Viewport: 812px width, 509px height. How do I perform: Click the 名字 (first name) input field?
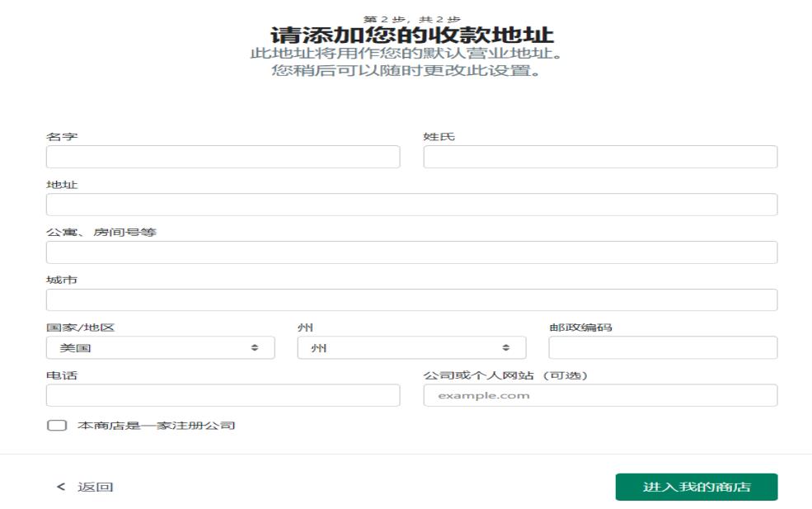click(x=223, y=157)
